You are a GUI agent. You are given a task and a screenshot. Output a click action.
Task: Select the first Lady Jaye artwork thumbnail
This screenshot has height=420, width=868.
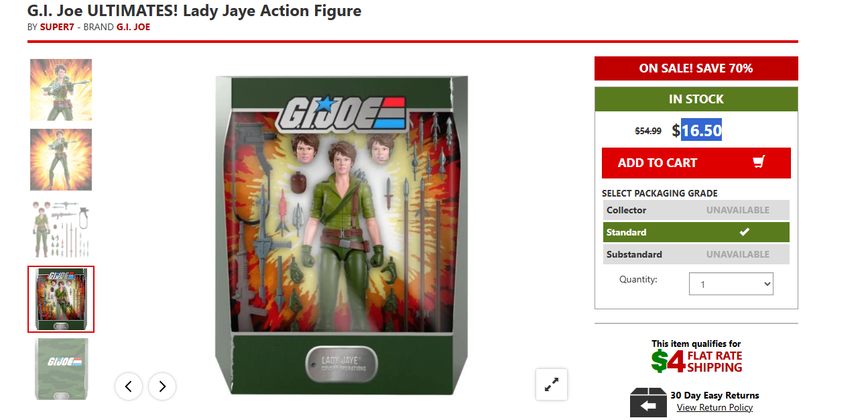tap(61, 90)
